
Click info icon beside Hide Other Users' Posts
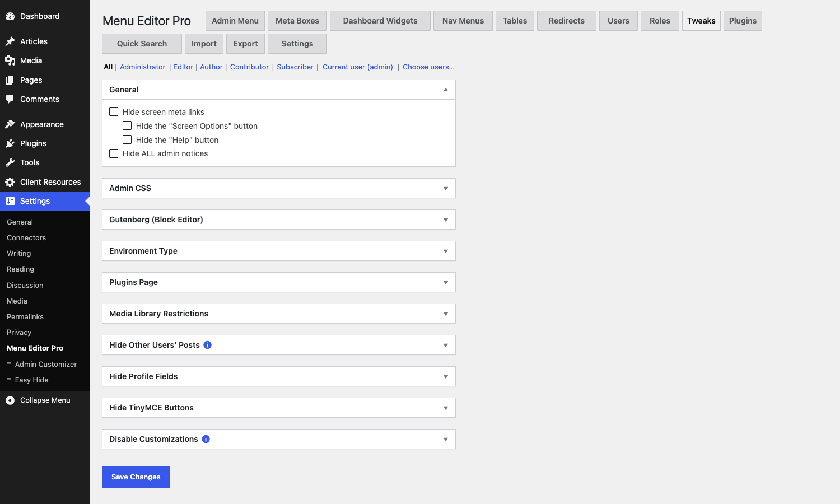coord(207,345)
